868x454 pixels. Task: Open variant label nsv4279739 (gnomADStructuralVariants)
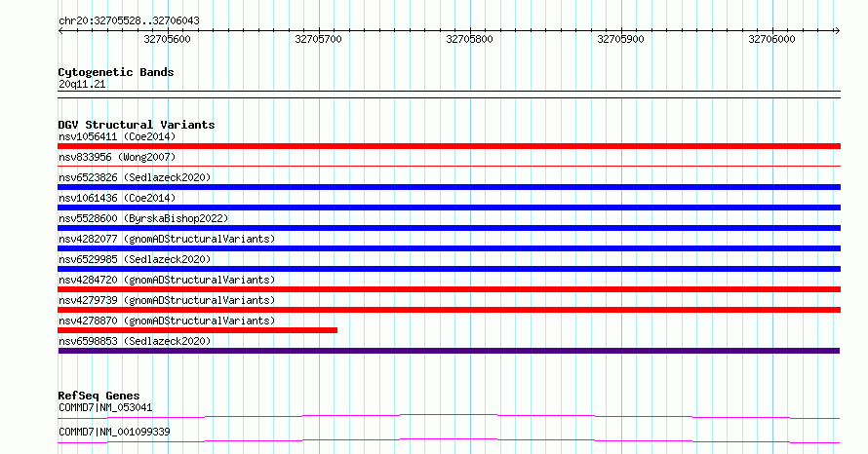[167, 300]
